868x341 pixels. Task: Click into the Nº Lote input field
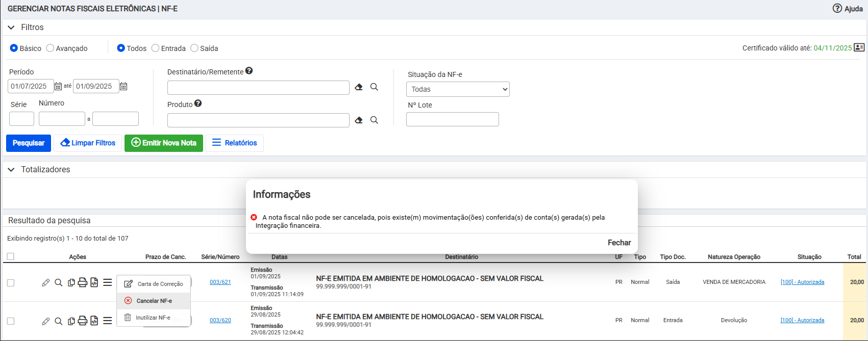click(x=452, y=119)
